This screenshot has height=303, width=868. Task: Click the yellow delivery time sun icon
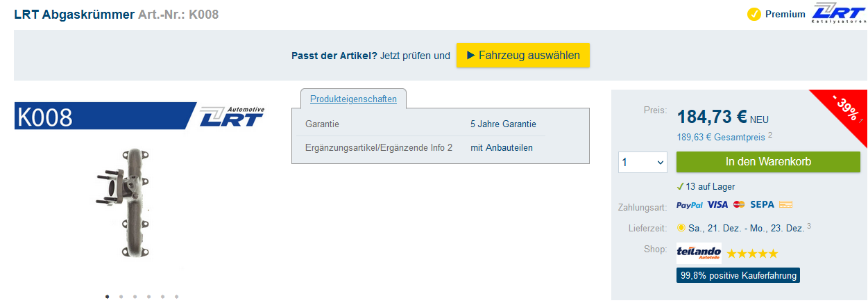click(681, 227)
